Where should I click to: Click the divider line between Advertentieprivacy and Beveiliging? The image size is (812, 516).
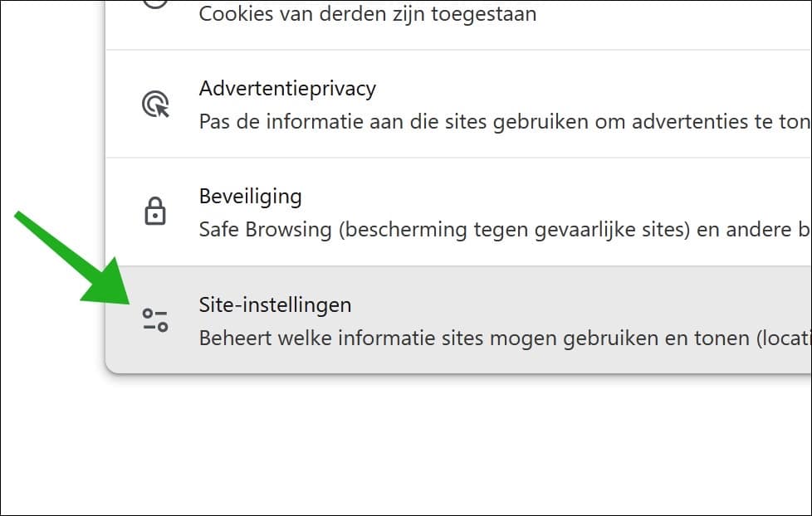coord(458,158)
